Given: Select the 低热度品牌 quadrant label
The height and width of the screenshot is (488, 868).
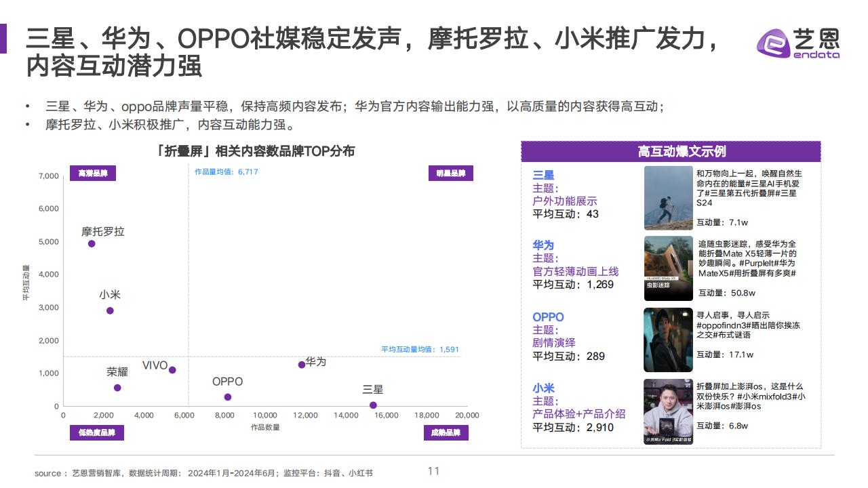Looking at the screenshot, I should tap(97, 433).
